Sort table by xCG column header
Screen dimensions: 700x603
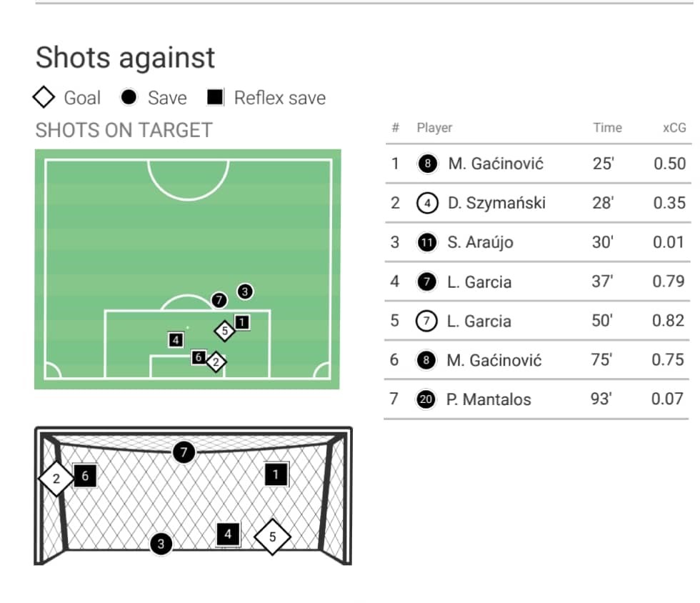[x=674, y=128]
